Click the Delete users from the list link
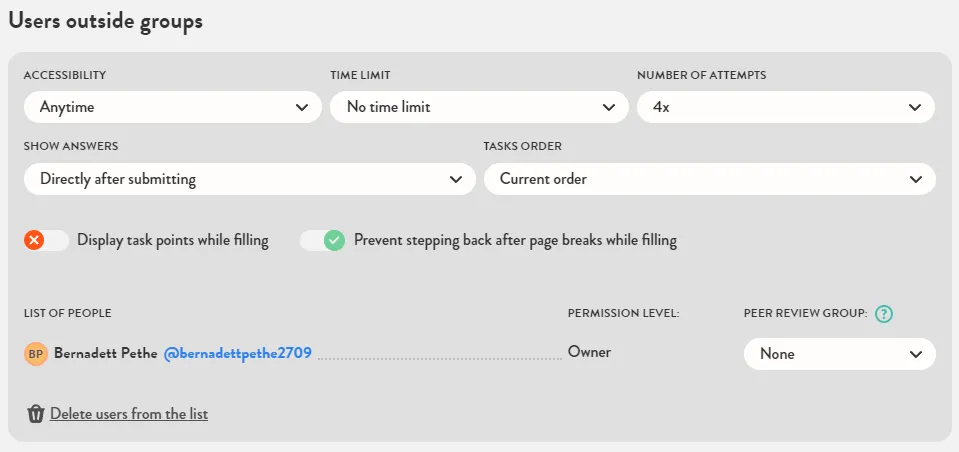This screenshot has width=959, height=452. 129,414
